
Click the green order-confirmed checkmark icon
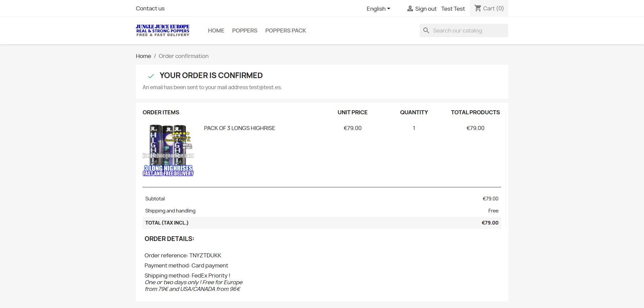tap(151, 76)
